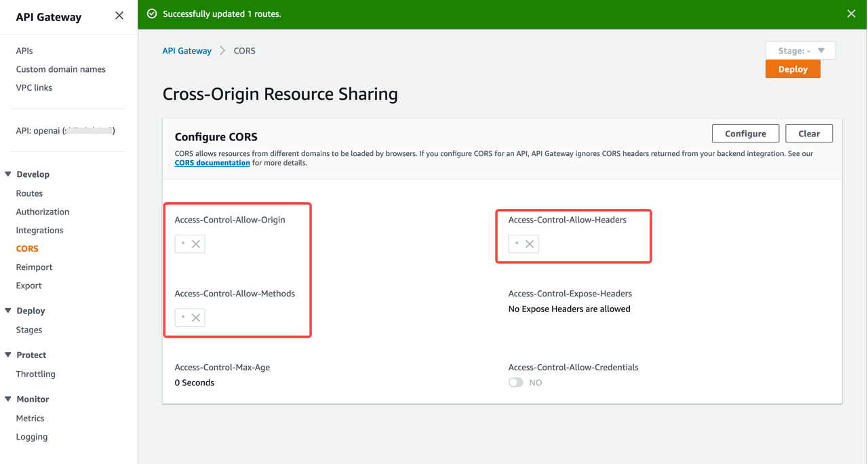Image resolution: width=868 pixels, height=464 pixels.
Task: Open Authorization settings
Action: [43, 212]
